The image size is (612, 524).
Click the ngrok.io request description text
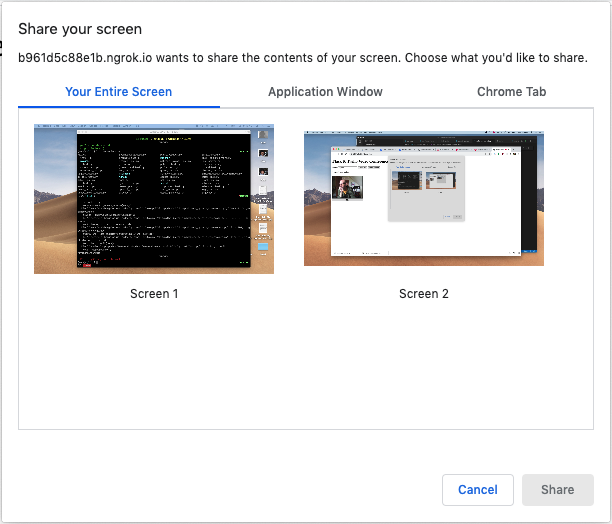(303, 58)
